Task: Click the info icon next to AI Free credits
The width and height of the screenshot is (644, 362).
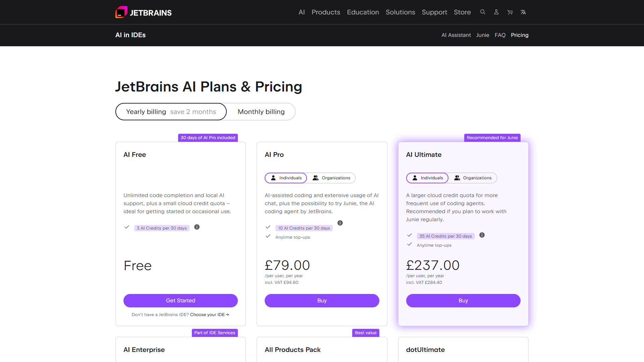Action: pos(197,227)
